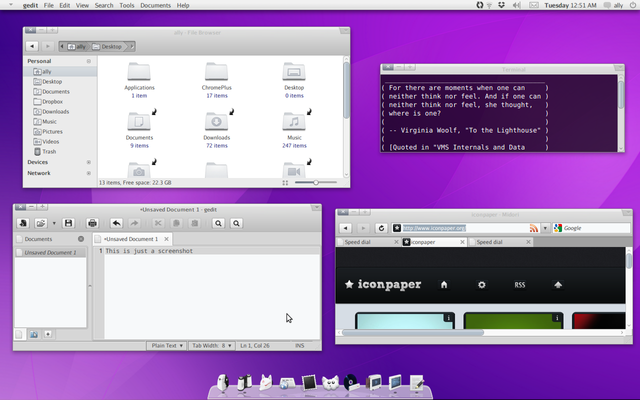Click RSS feed icon in Midori address bar
The image size is (640, 400).
coord(534,228)
